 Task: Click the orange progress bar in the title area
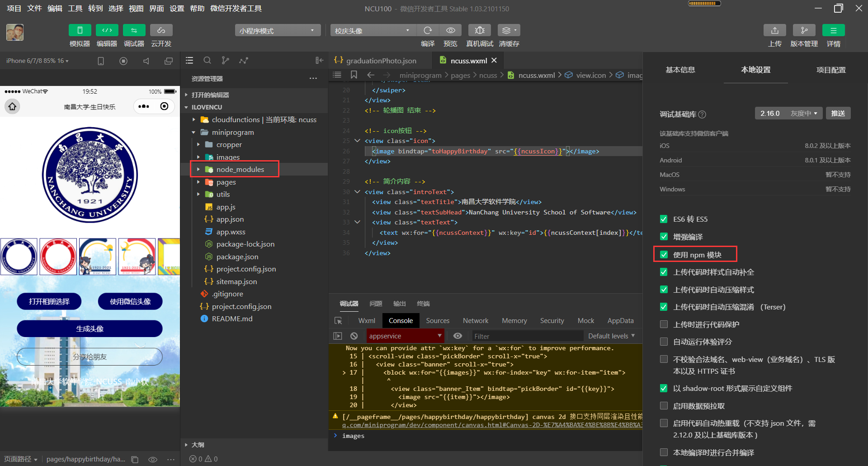704,3
